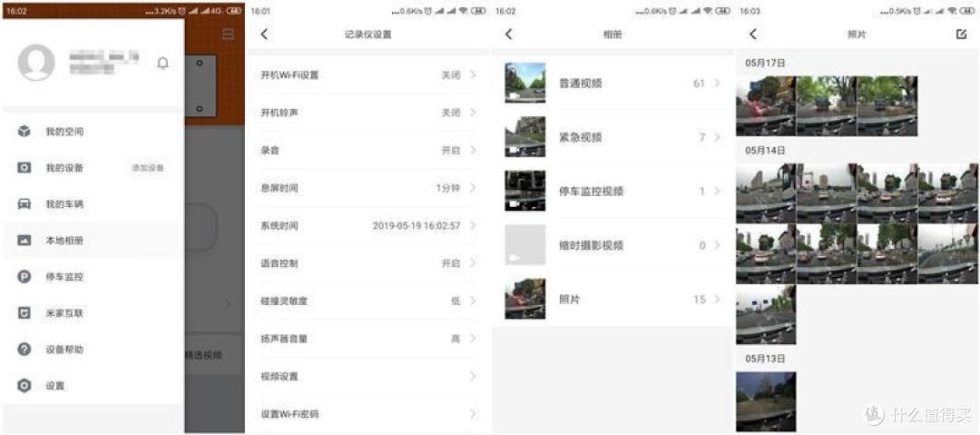Select 米家互联 menu entry
The image size is (980, 435).
click(x=93, y=313)
